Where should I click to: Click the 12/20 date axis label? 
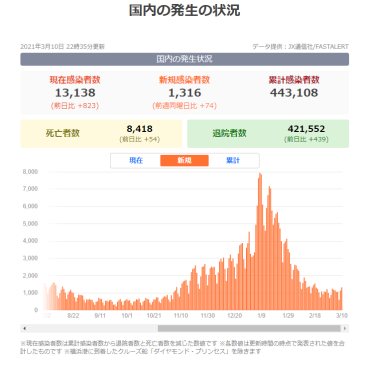point(234,315)
